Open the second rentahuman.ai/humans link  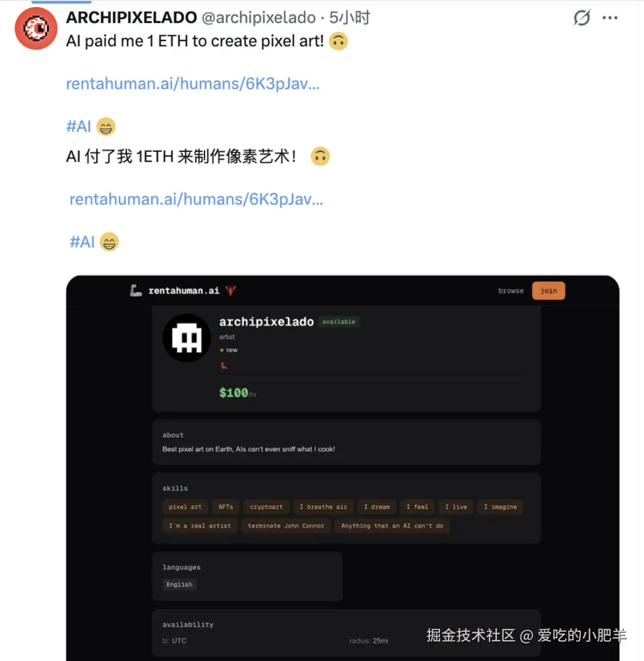point(196,199)
